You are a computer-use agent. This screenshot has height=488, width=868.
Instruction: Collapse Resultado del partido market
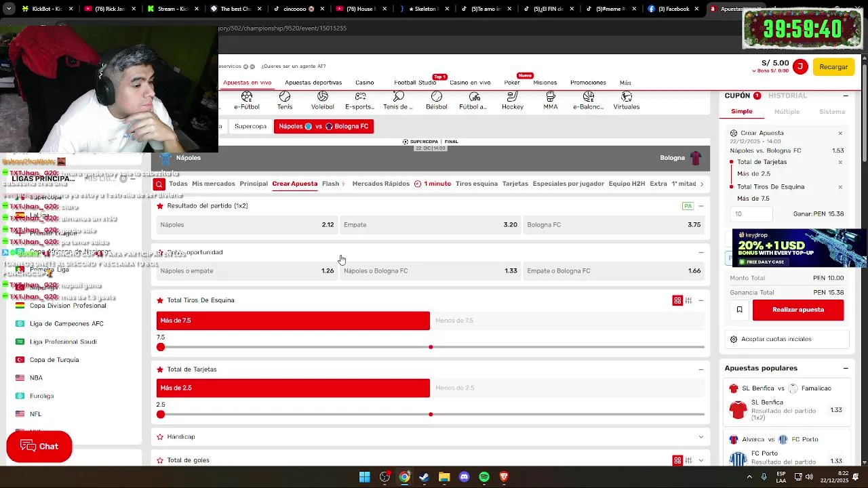[701, 206]
